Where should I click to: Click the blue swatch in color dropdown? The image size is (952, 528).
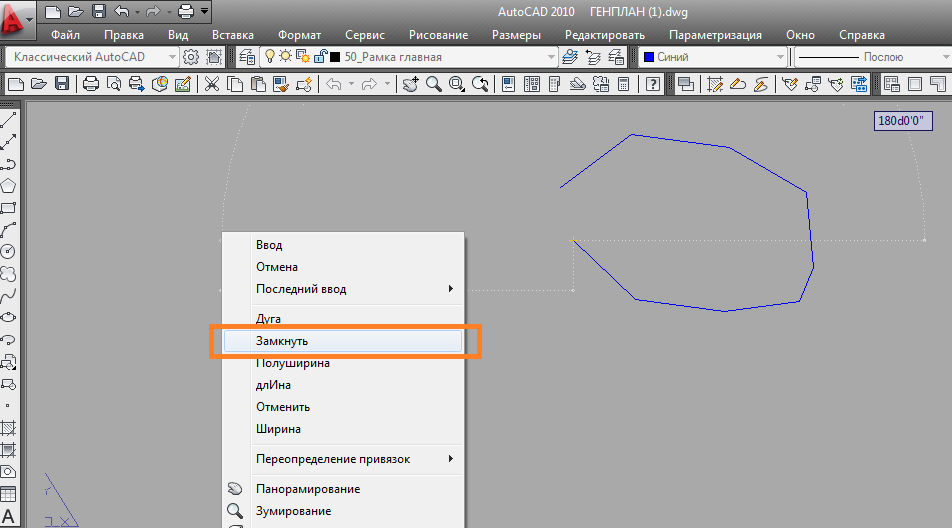(648, 57)
